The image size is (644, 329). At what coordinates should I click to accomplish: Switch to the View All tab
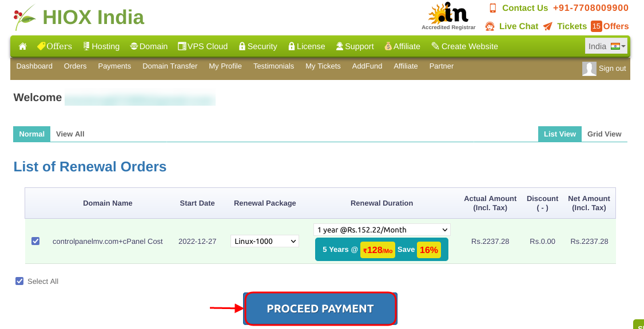70,134
